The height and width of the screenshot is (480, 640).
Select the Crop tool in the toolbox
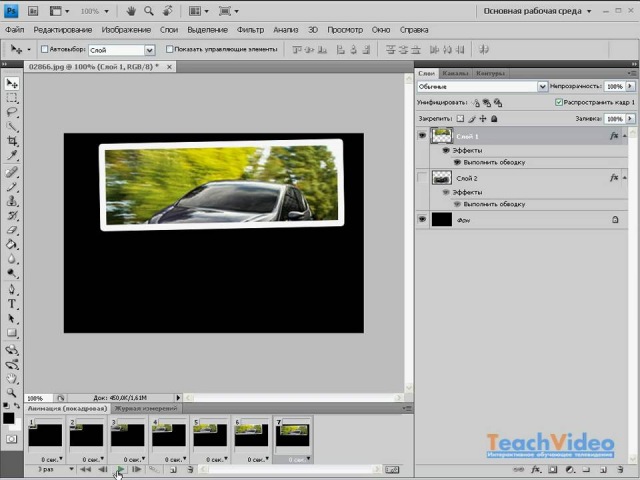pyautogui.click(x=12, y=142)
